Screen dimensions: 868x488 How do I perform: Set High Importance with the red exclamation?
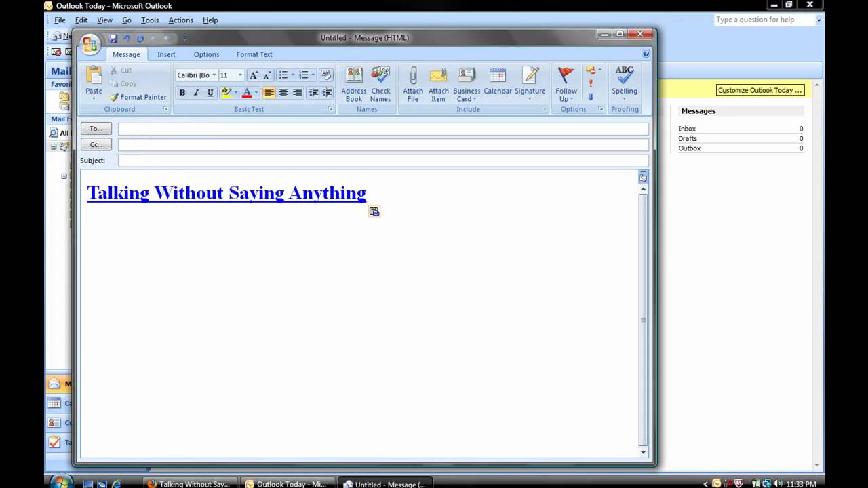pos(591,83)
